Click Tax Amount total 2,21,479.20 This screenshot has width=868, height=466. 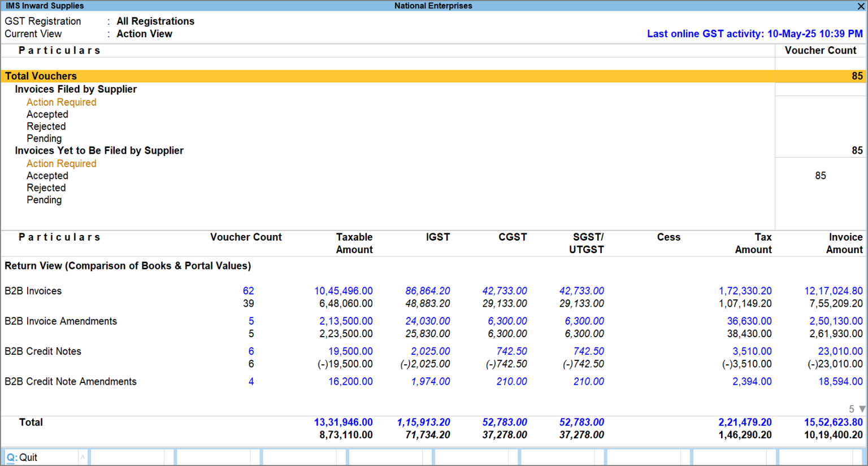pos(745,422)
